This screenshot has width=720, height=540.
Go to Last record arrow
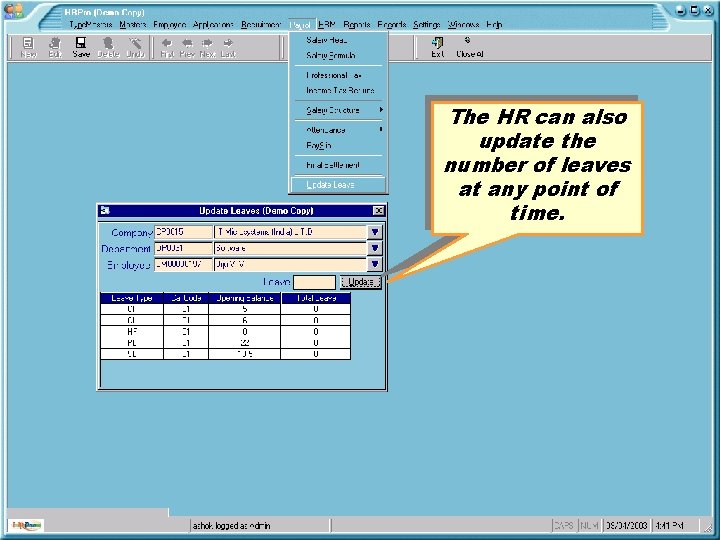[x=228, y=43]
